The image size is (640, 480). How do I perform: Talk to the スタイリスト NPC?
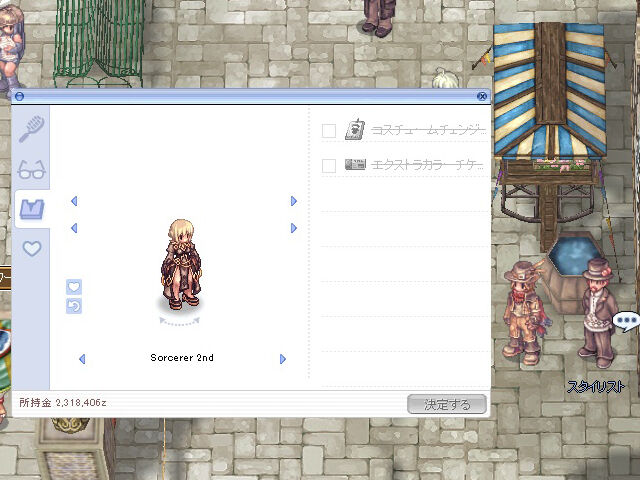click(x=598, y=313)
